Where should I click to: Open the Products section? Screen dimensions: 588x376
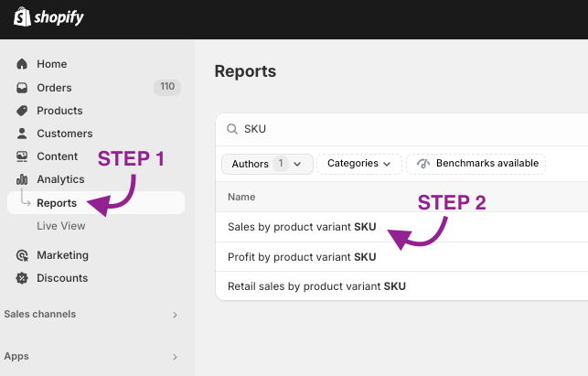pyautogui.click(x=59, y=111)
